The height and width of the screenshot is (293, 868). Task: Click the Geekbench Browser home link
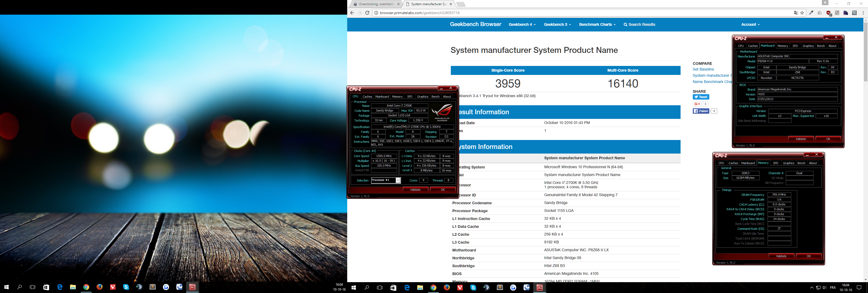click(x=476, y=24)
